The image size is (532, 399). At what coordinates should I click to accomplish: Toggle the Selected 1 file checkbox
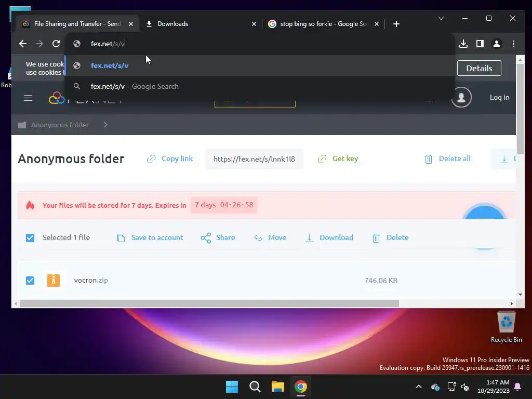[x=30, y=238]
